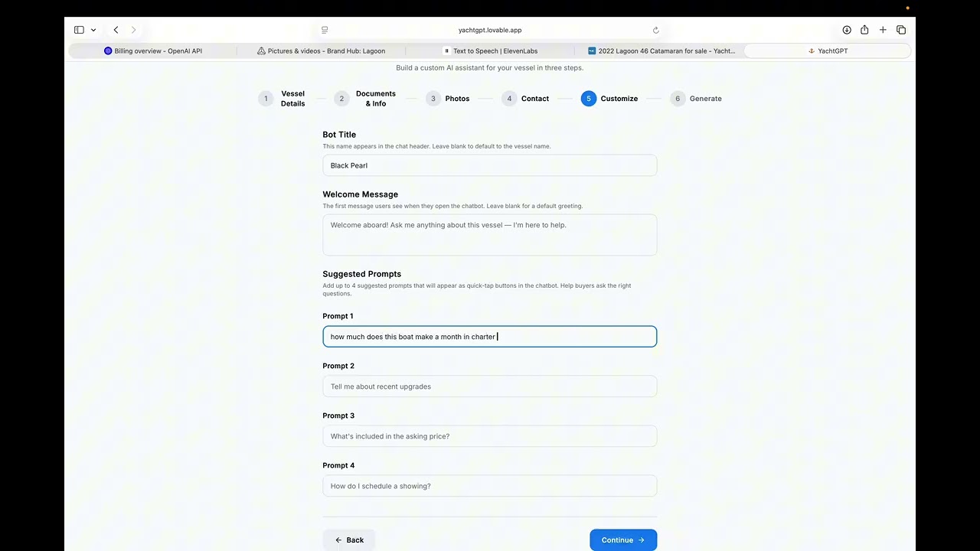Toggle the Safari sidebar icon
Image resolution: width=980 pixels, height=551 pixels.
tap(79, 30)
